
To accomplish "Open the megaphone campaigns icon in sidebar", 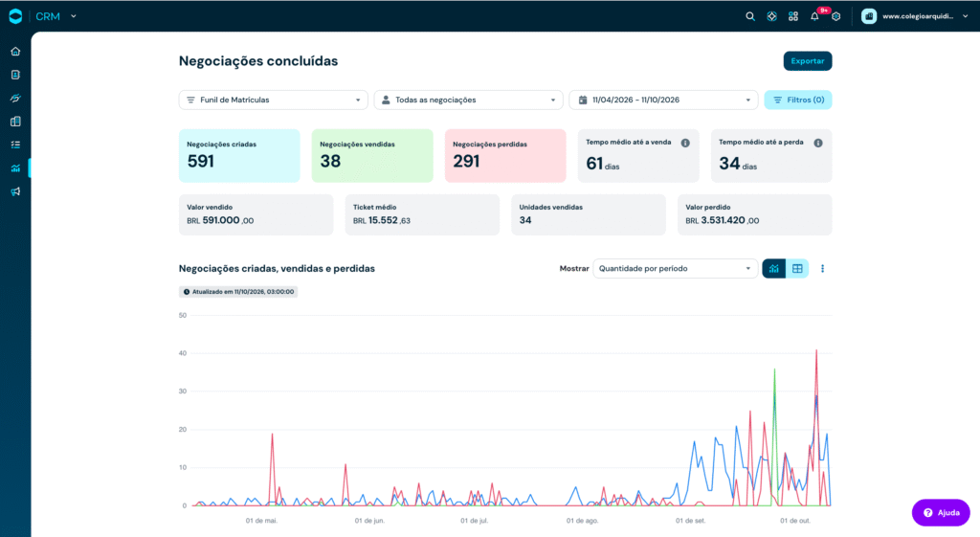I will [15, 191].
